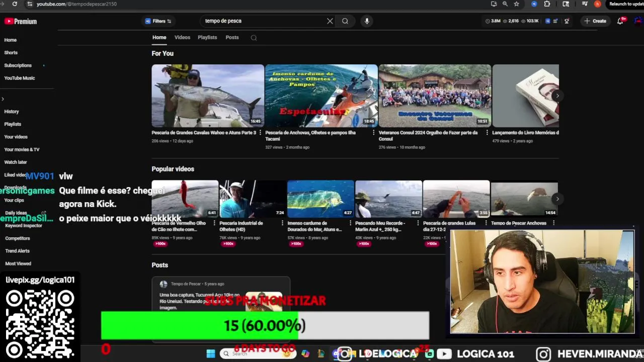
Task: Open video title Pescaria de Grandes Cavalas Wahoo
Action: (x=204, y=133)
